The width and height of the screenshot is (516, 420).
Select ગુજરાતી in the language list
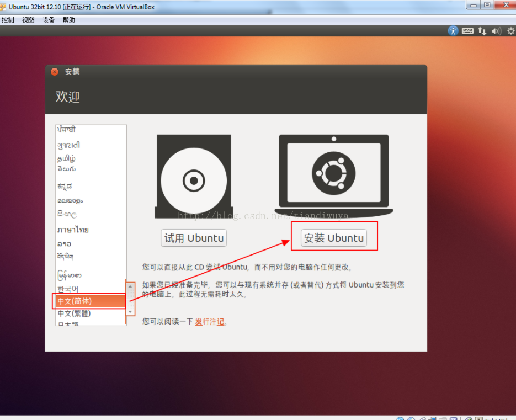click(91, 145)
